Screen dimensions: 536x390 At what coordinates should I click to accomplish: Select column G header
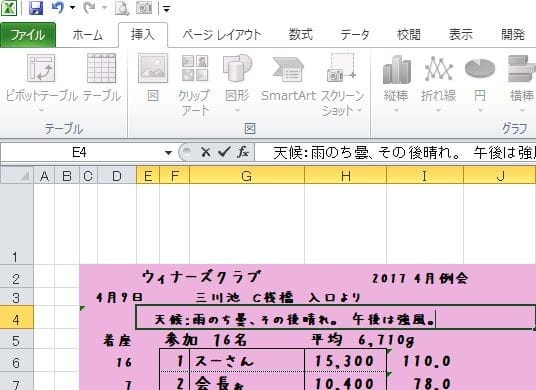point(246,176)
